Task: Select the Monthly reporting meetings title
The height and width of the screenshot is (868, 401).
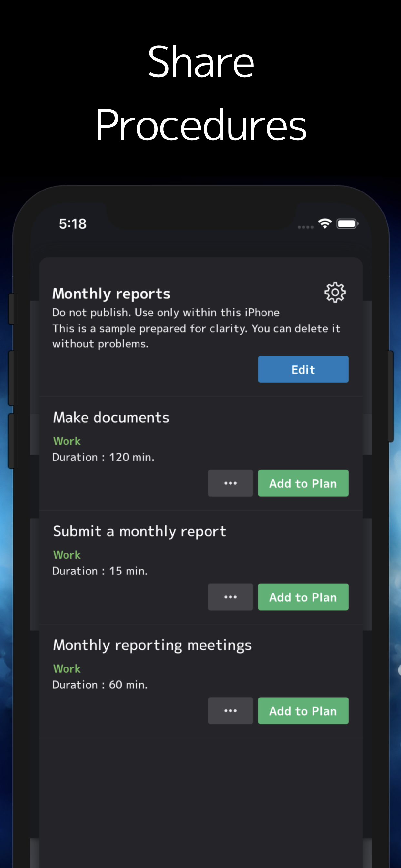Action: [x=152, y=645]
